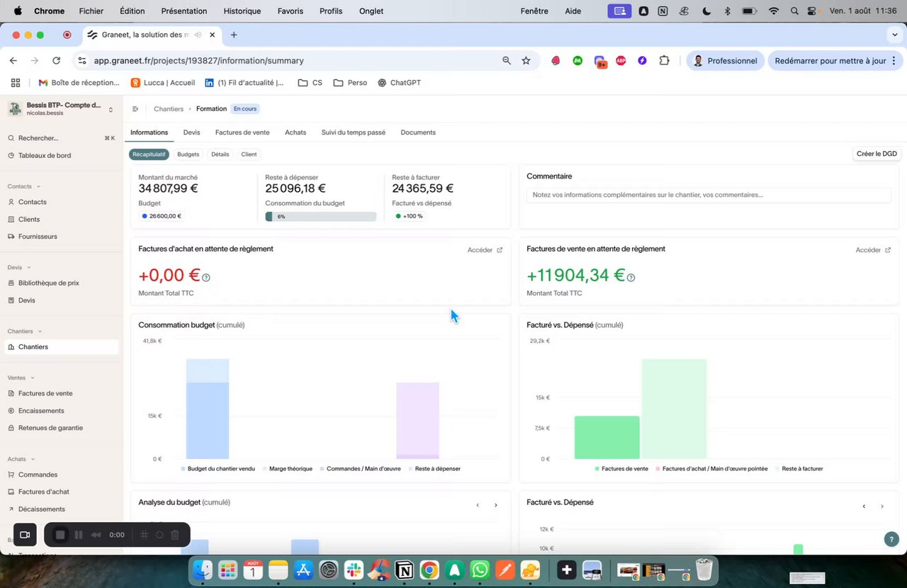Image resolution: width=907 pixels, height=588 pixels.
Task: Click the Contacts person icon in sidebar
Action: tap(11, 203)
